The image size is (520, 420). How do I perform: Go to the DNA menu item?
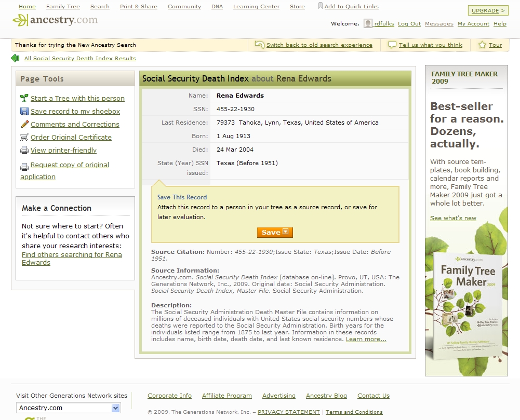click(x=217, y=7)
